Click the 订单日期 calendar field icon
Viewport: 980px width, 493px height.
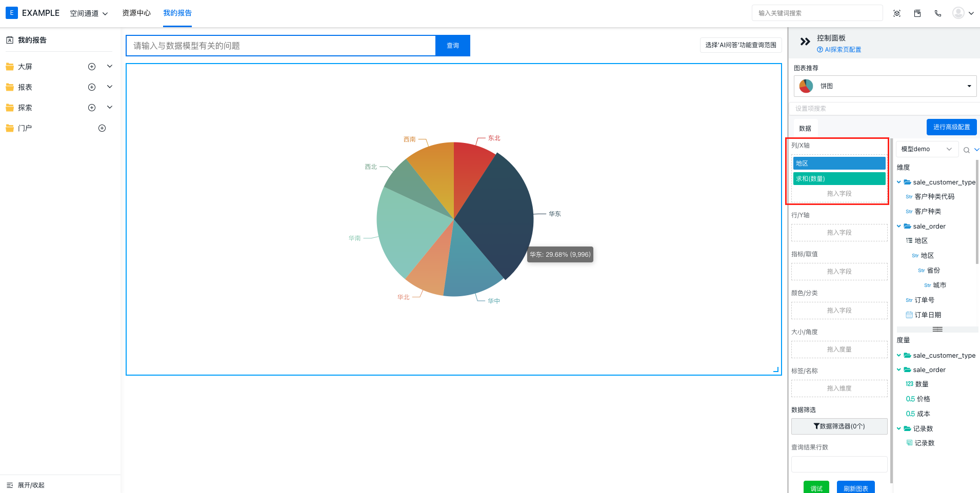909,315
